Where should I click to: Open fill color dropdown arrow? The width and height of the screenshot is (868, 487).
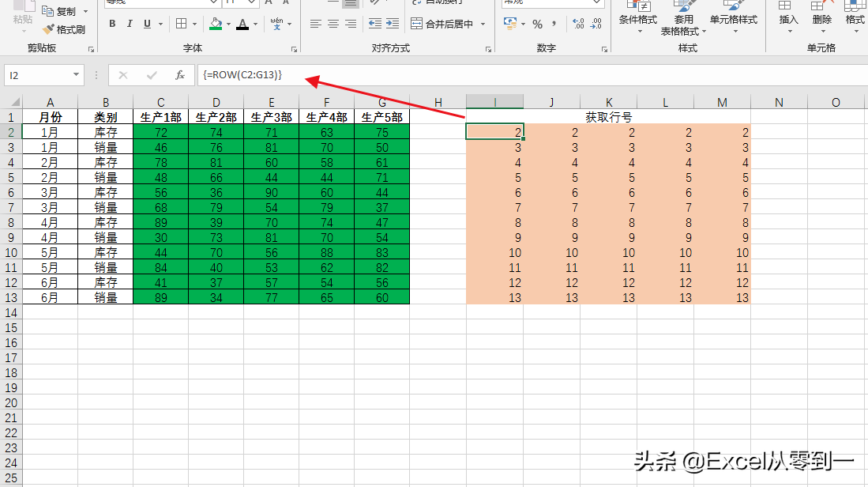228,25
